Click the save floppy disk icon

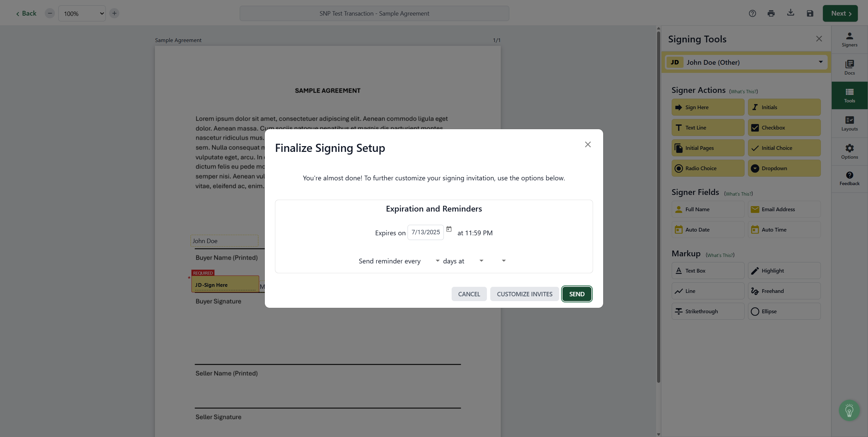click(x=810, y=14)
